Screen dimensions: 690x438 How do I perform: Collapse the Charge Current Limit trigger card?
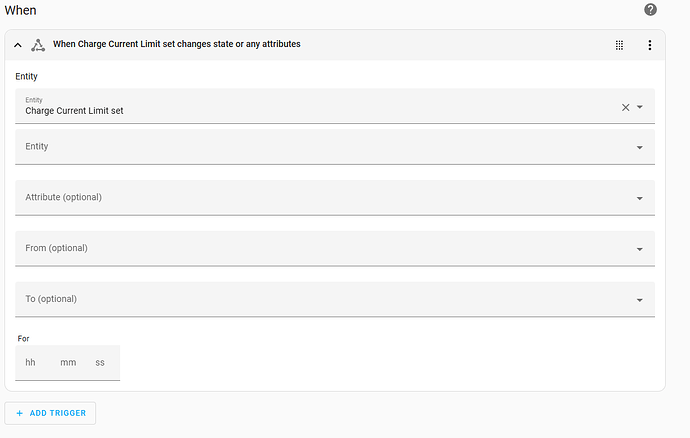pyautogui.click(x=18, y=45)
